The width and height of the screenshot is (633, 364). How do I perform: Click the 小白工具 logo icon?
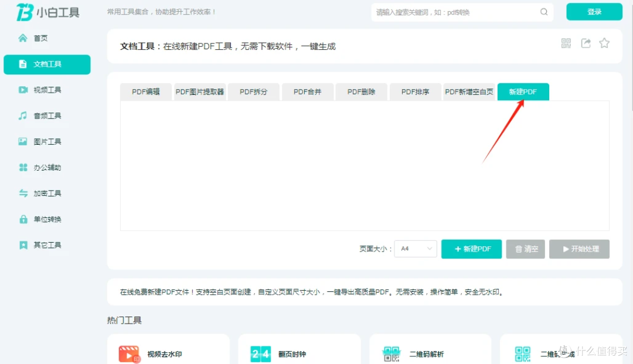pos(24,12)
